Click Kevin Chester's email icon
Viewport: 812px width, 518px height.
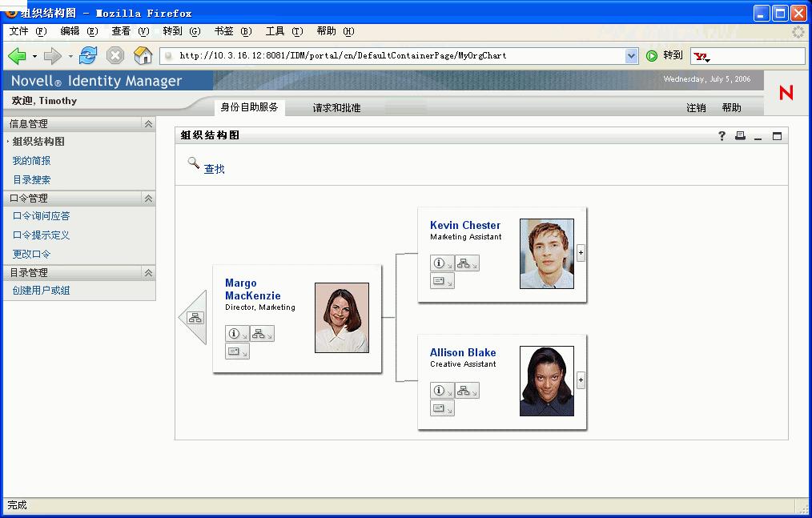(x=442, y=281)
